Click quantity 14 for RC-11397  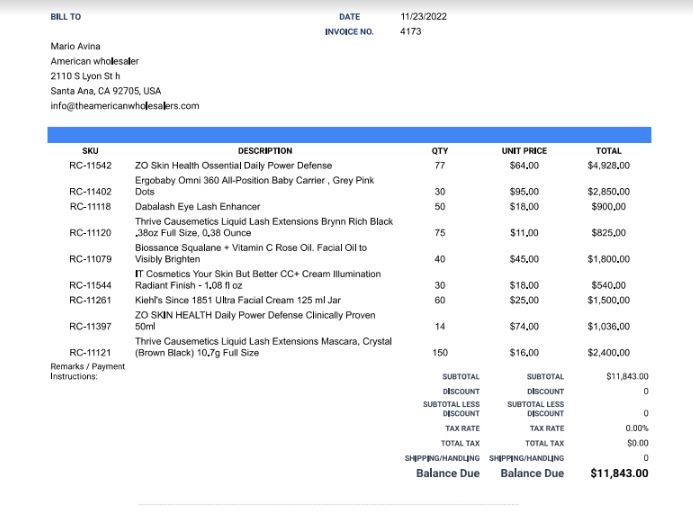(x=440, y=327)
